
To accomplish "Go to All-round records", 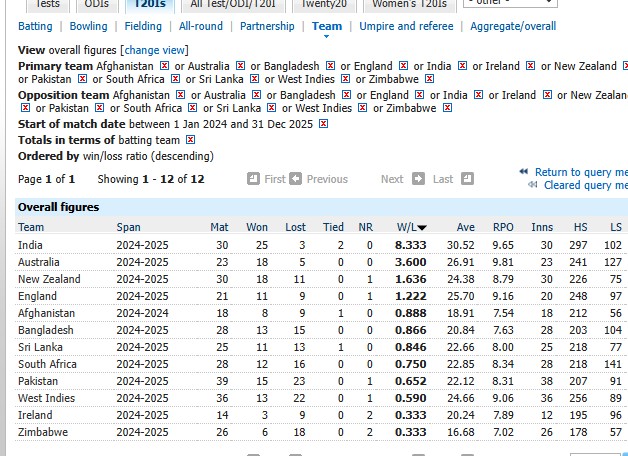I will [x=201, y=26].
